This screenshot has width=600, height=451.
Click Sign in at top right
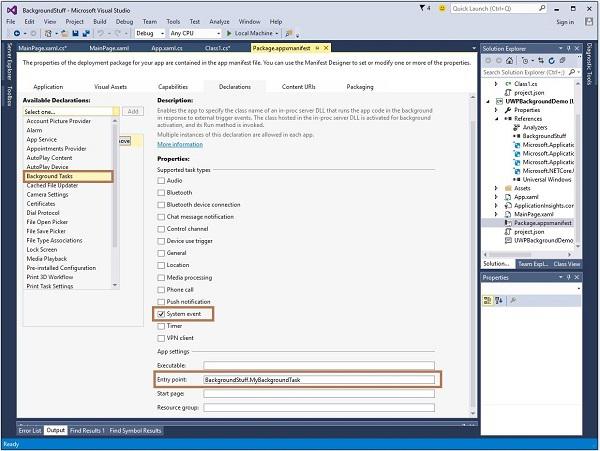pyautogui.click(x=565, y=21)
